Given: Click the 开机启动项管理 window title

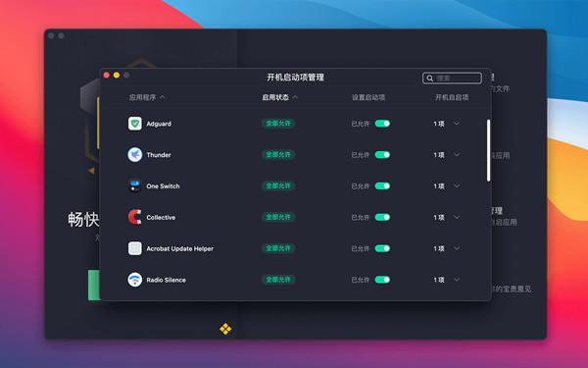Looking at the screenshot, I should click(x=295, y=78).
